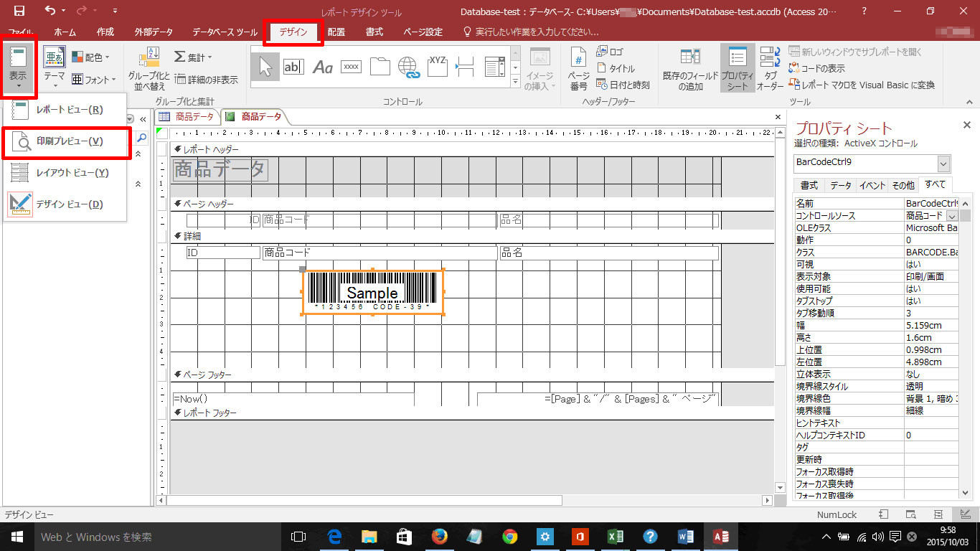Click コードの表示 to view code

[816, 68]
